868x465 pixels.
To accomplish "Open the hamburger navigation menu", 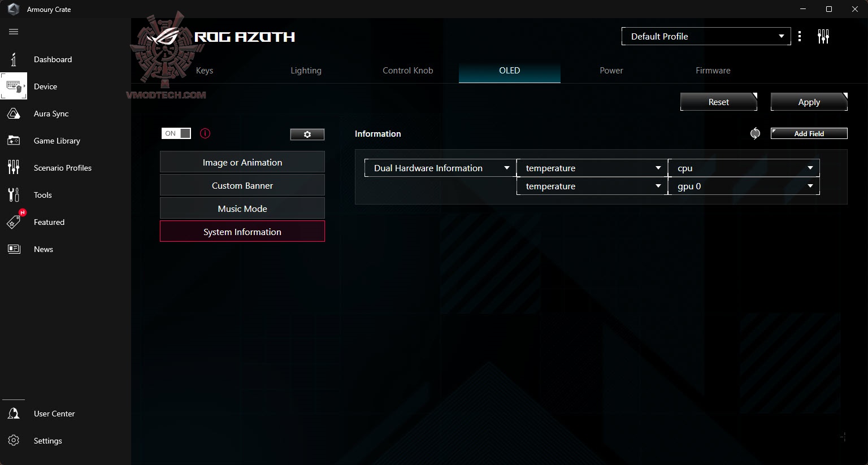I will 14,32.
